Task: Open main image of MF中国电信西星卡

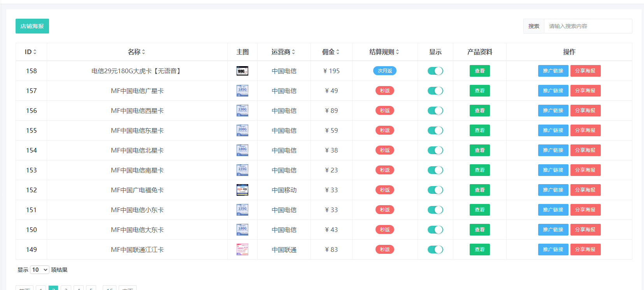Action: tap(242, 111)
